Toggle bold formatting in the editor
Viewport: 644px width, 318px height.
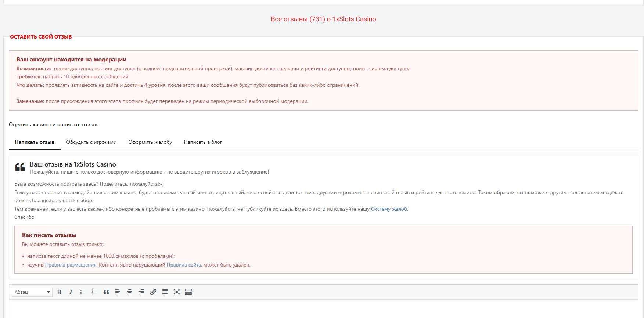(x=59, y=292)
